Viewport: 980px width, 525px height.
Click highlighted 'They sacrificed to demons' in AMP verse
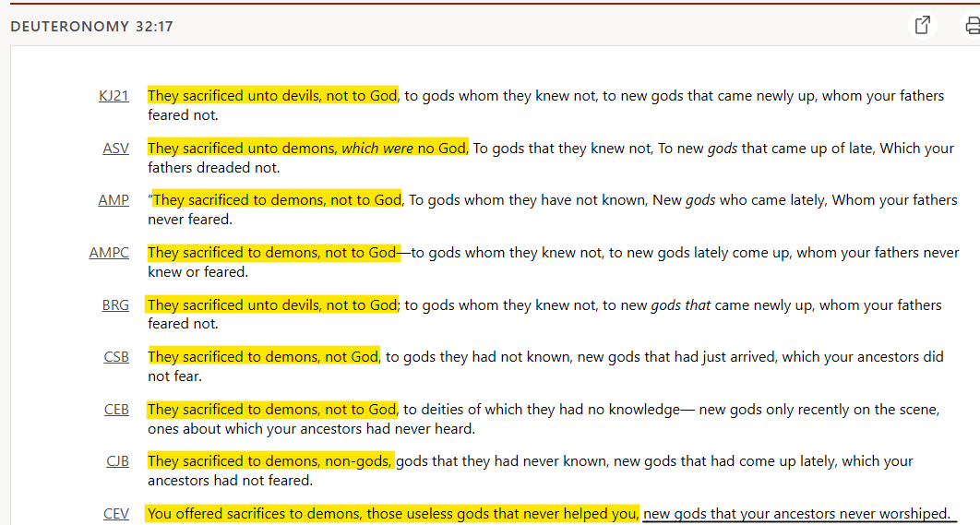239,200
